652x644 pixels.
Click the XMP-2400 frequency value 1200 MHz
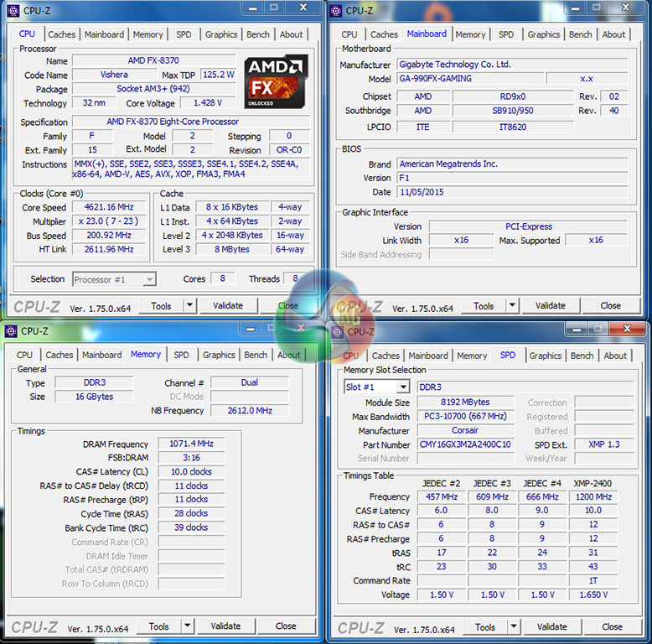[x=593, y=497]
